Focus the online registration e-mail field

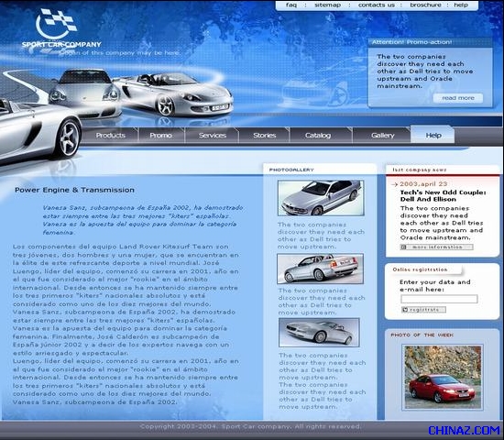tap(439, 299)
